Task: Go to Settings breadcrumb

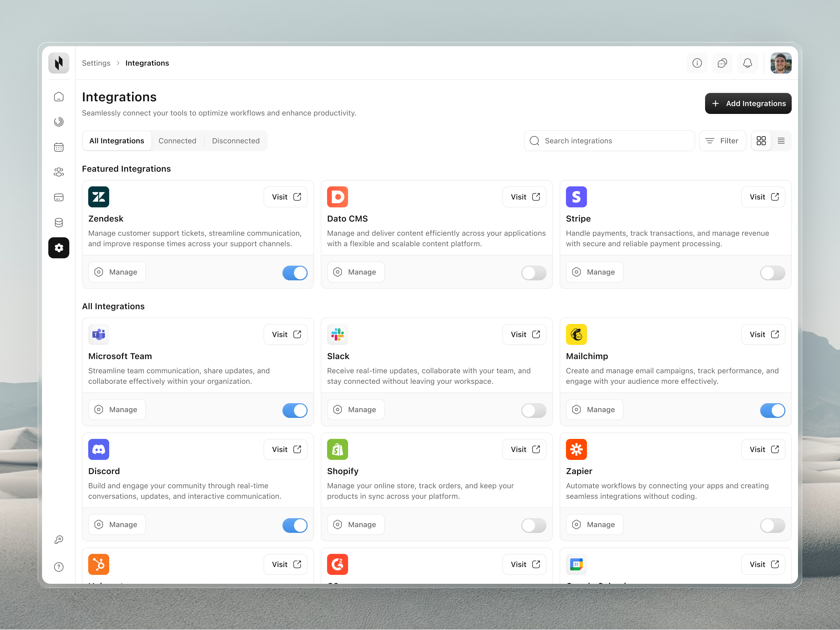Action: (x=96, y=63)
